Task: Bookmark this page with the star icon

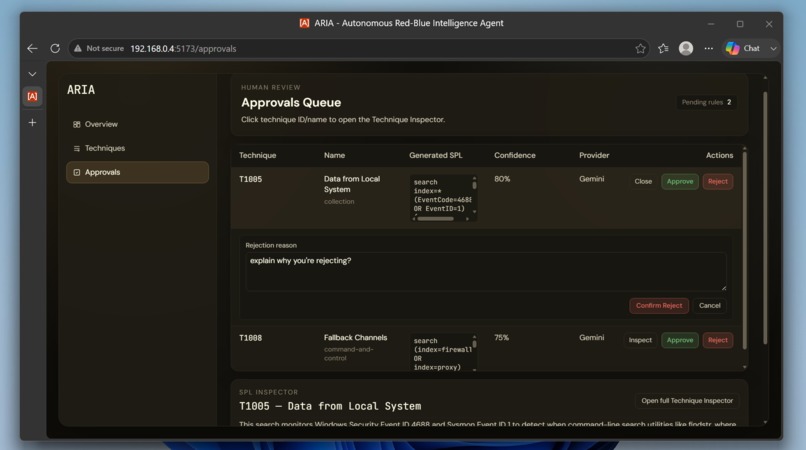Action: pyautogui.click(x=640, y=48)
